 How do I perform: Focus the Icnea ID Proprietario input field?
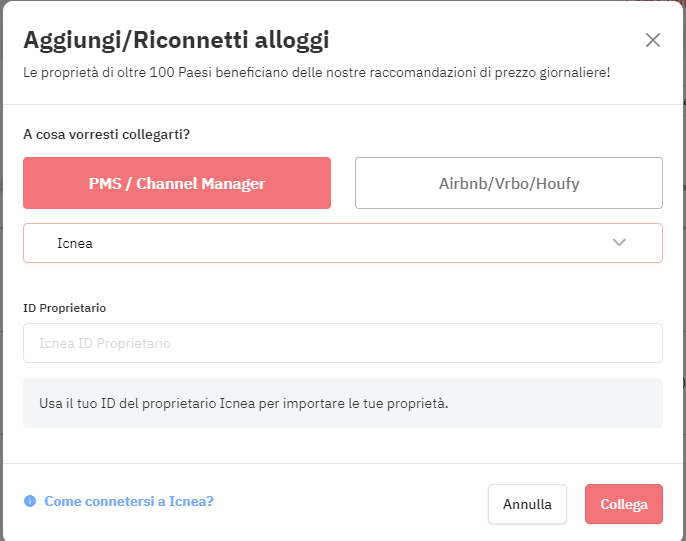pos(343,343)
